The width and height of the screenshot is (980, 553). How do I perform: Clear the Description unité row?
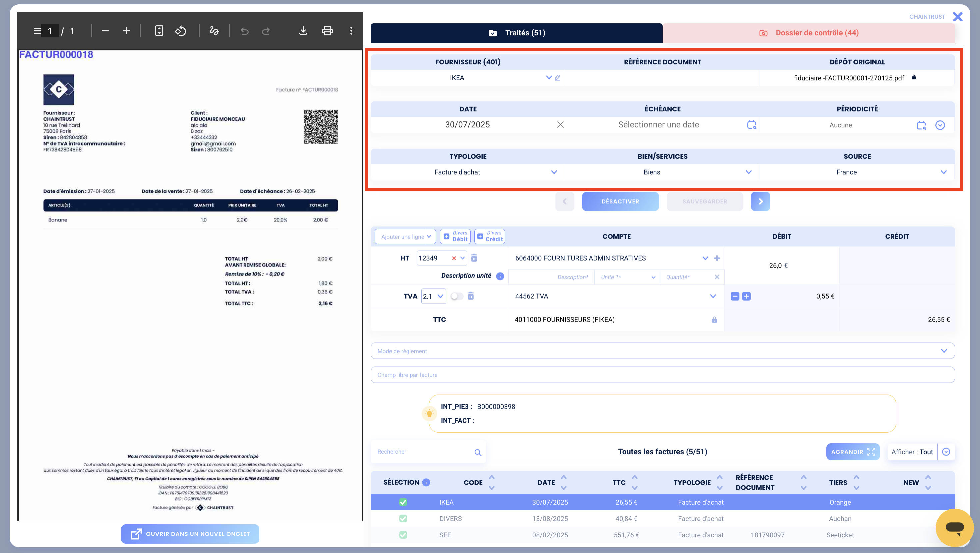point(717,277)
